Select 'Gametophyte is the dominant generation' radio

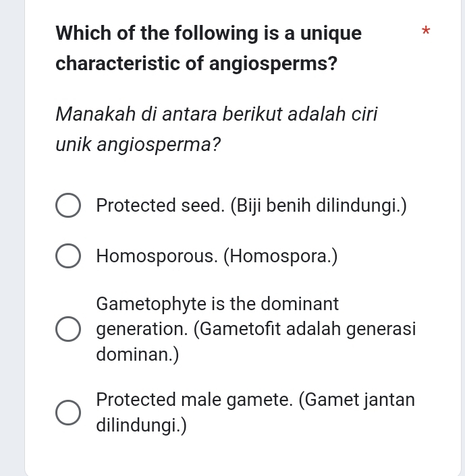click(67, 329)
